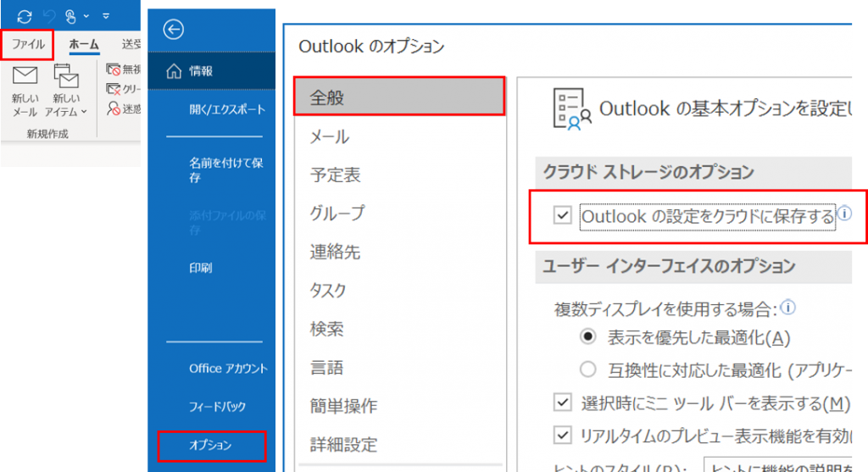This screenshot has width=868, height=472.
Task: Click the 送受信 ribbon tab
Action: [x=131, y=44]
